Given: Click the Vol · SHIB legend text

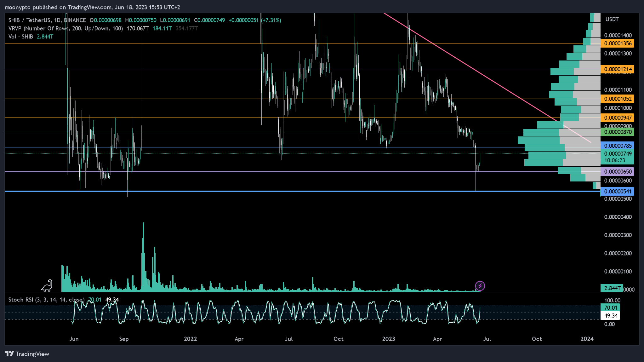Looking at the screenshot, I should tap(21, 37).
